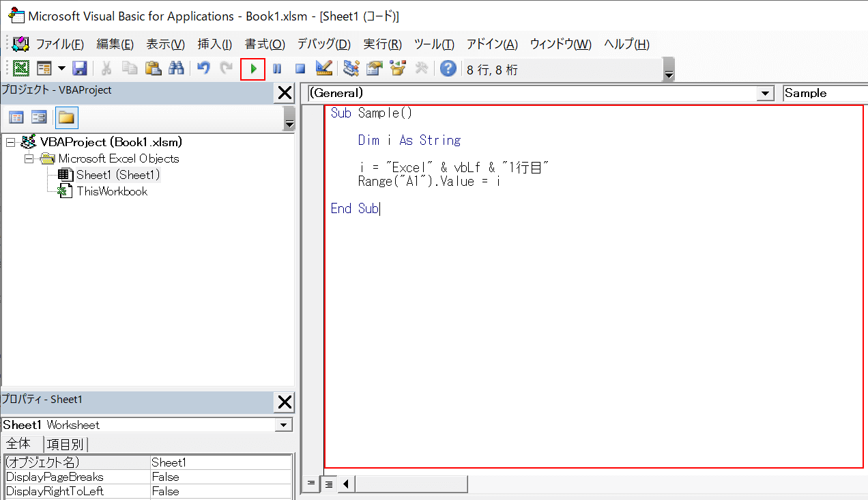Click the Break (pause) toolbar icon

tap(277, 68)
